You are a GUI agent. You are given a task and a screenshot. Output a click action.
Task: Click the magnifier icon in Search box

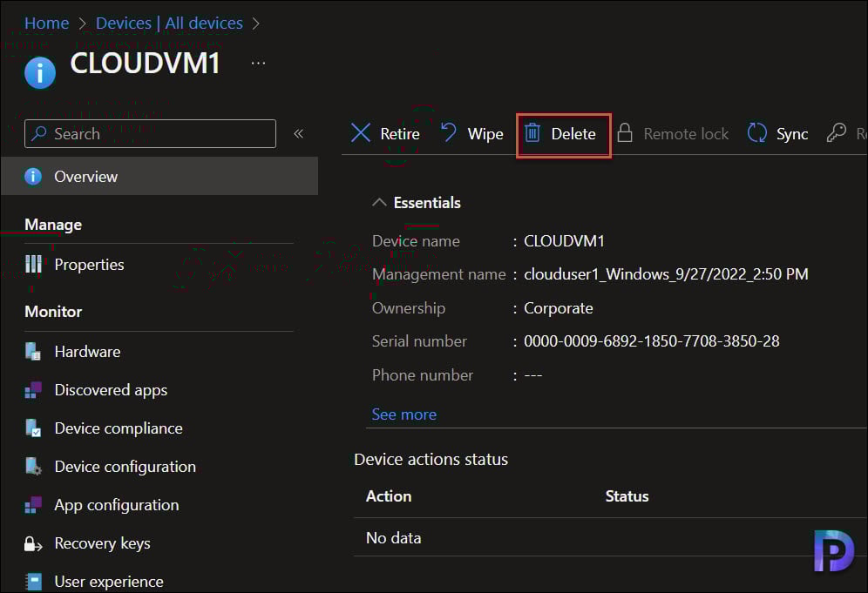(38, 133)
